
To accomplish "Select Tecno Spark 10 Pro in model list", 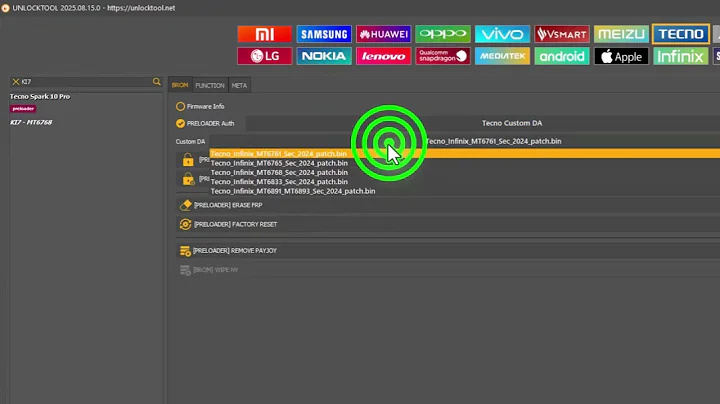I will click(40, 96).
